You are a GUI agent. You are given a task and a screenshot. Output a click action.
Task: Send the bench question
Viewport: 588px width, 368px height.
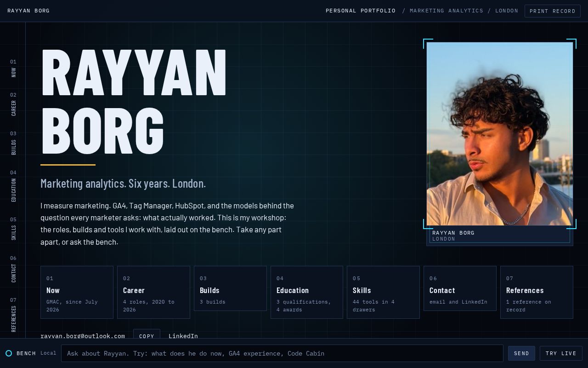(521, 353)
